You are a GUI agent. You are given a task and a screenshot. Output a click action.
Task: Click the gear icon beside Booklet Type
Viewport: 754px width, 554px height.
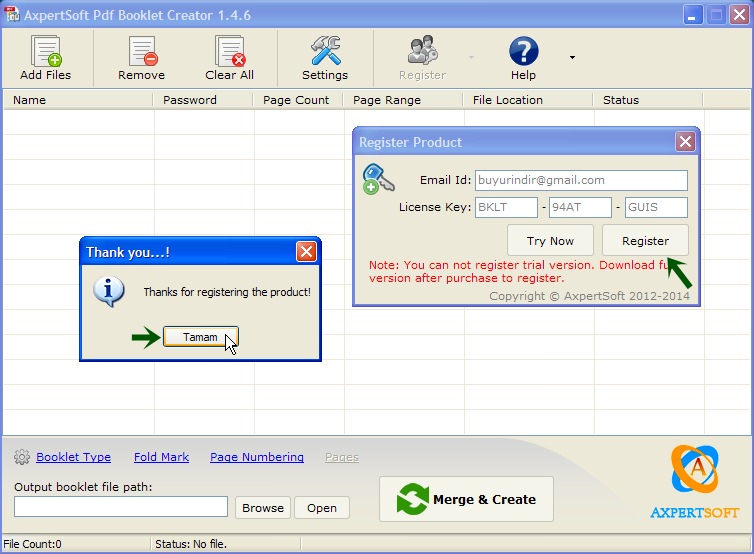pyautogui.click(x=22, y=457)
